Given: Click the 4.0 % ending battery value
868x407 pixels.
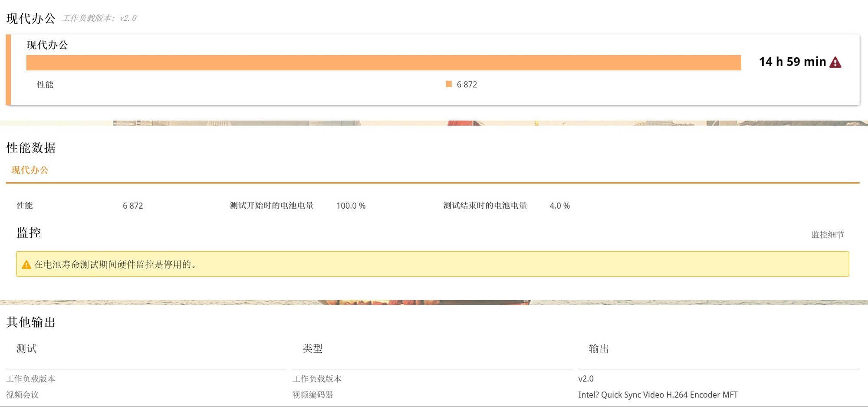Looking at the screenshot, I should (x=559, y=206).
